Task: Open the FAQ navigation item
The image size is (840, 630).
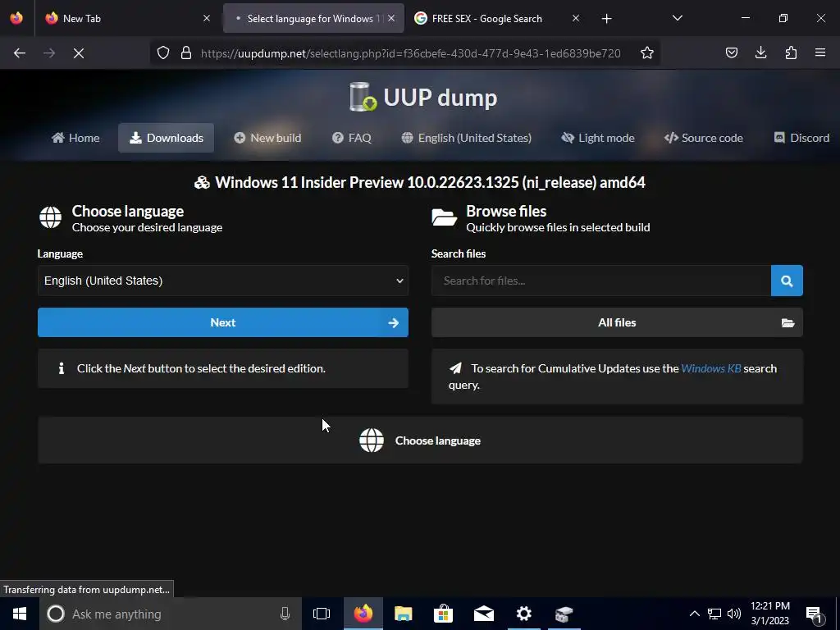Action: [351, 138]
